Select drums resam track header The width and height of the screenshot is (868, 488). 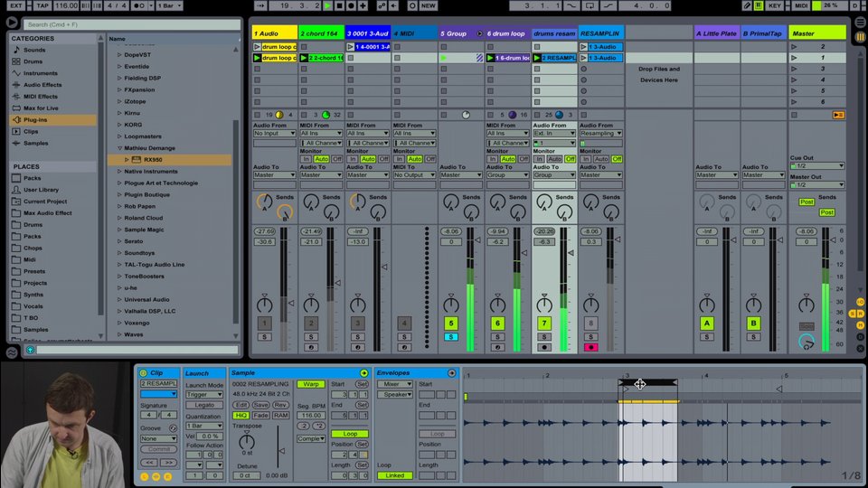[x=554, y=33]
